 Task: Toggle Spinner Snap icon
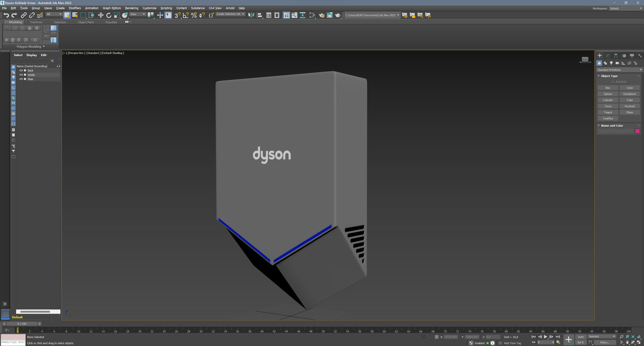click(202, 15)
